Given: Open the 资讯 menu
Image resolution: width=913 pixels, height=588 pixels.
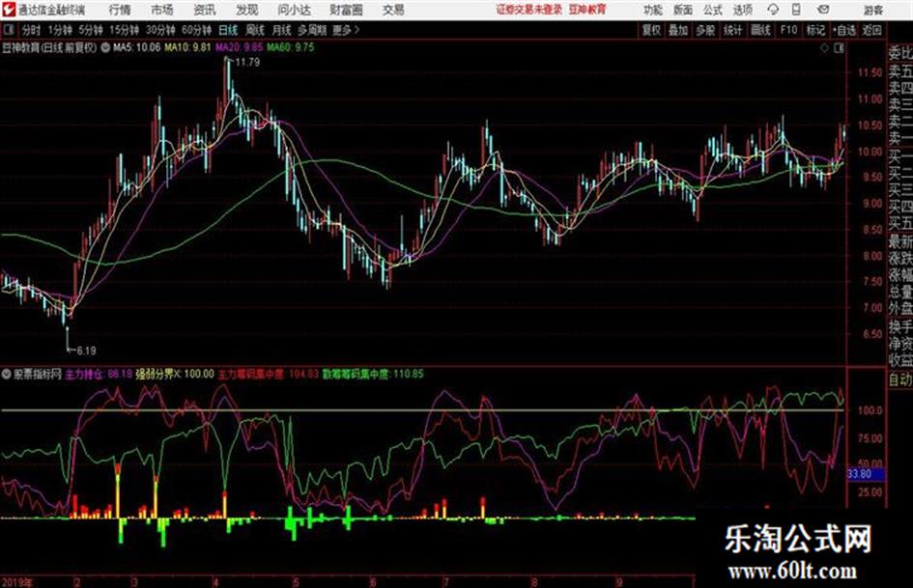Looking at the screenshot, I should (205, 10).
